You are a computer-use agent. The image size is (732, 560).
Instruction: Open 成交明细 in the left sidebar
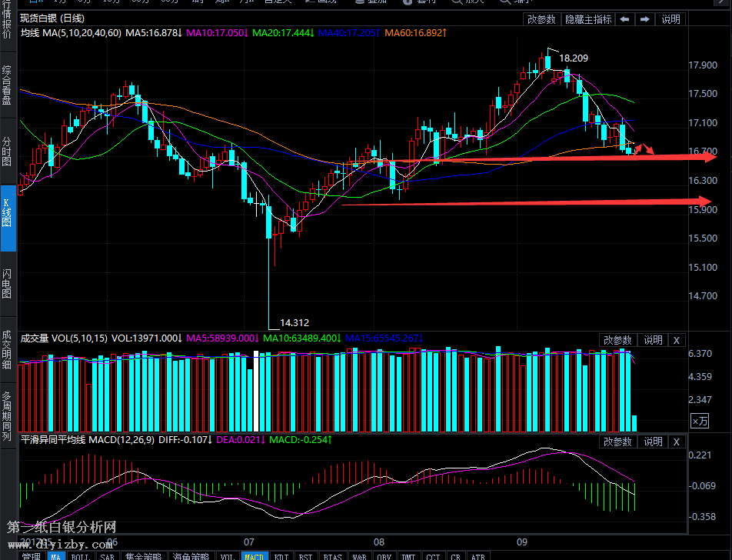coord(7,351)
